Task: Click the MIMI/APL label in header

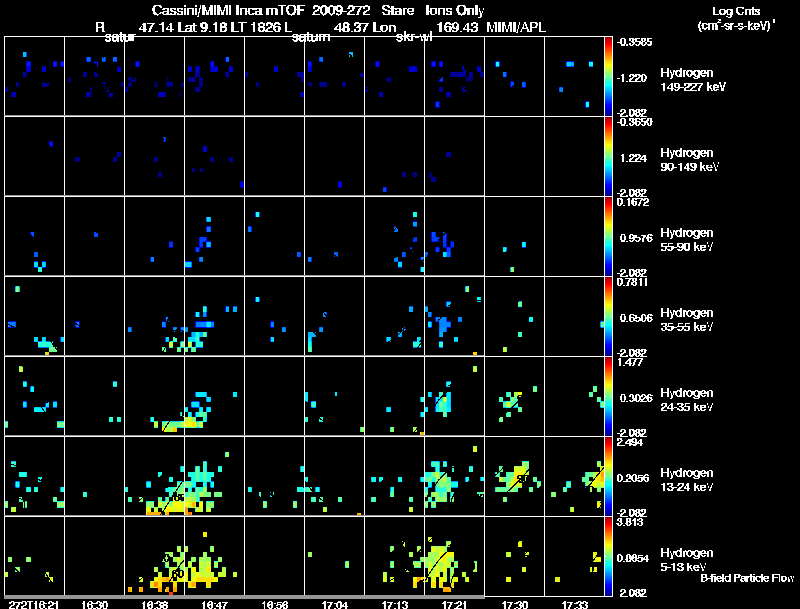Action: pos(516,28)
